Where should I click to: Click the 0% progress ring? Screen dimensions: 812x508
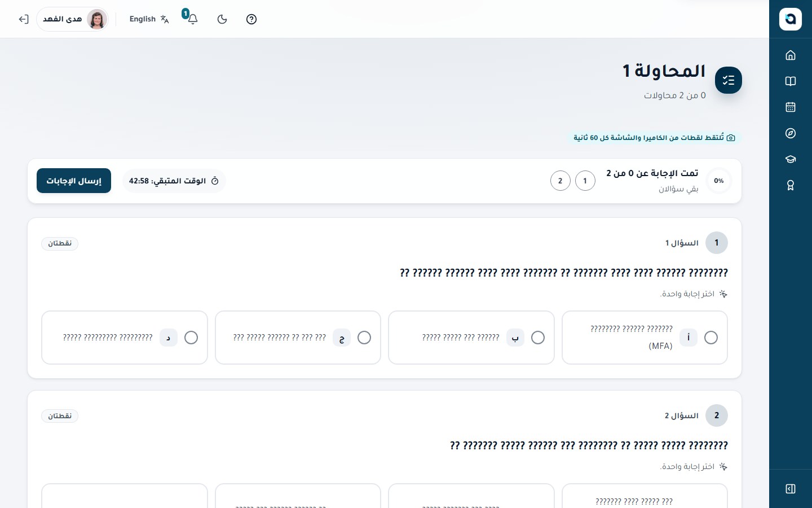click(719, 181)
